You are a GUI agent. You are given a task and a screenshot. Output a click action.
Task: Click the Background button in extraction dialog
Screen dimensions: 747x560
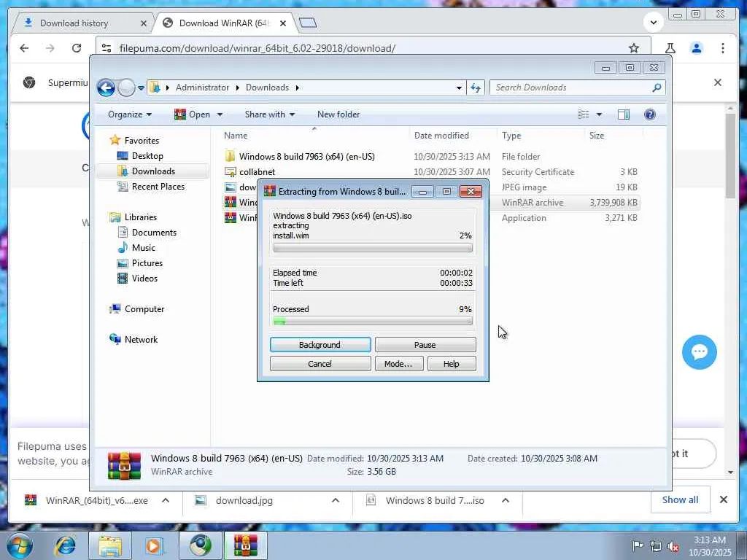pyautogui.click(x=320, y=344)
